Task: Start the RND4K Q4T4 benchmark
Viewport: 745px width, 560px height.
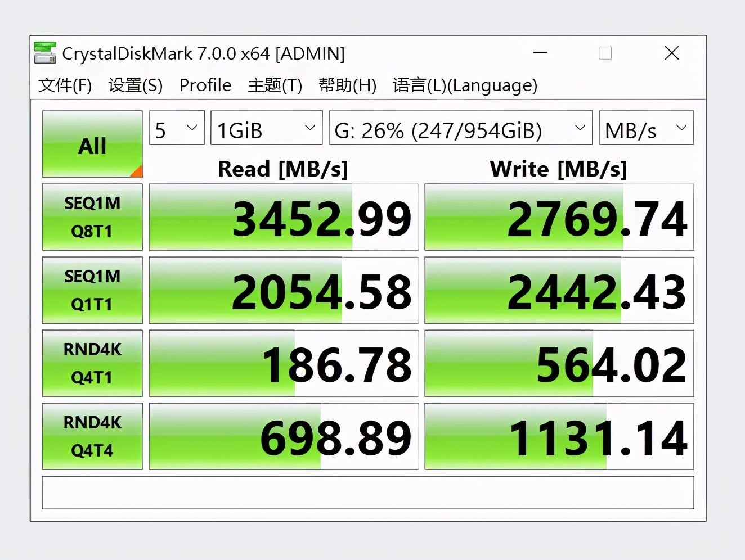Action: point(92,436)
